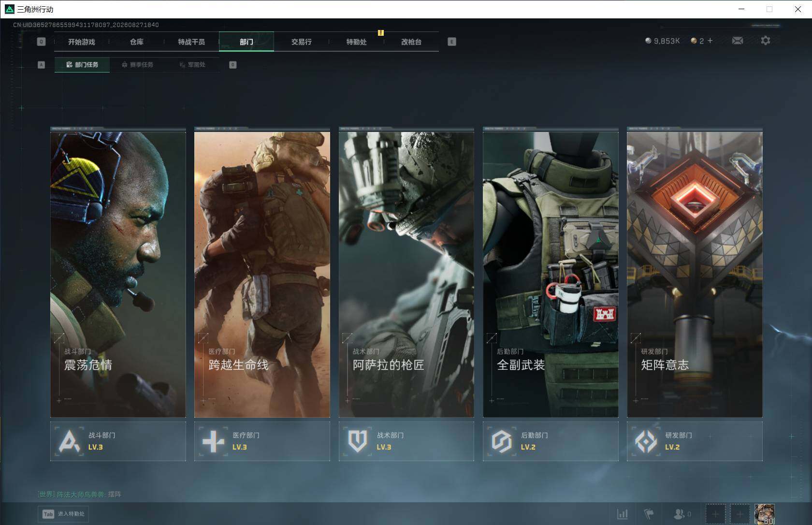Click the 三角洲行动 app logo in title bar
812x525 pixels.
[x=9, y=9]
